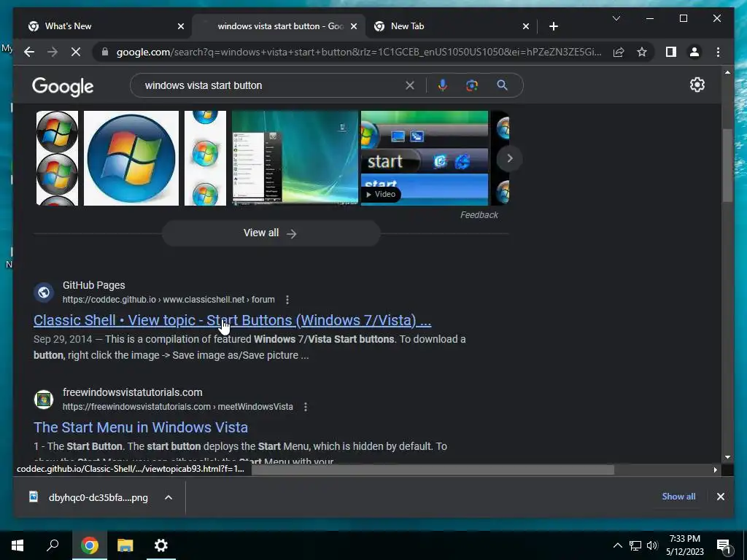Click scroll-down arrow on page scrollbar
This screenshot has height=560, width=747.
point(727,456)
